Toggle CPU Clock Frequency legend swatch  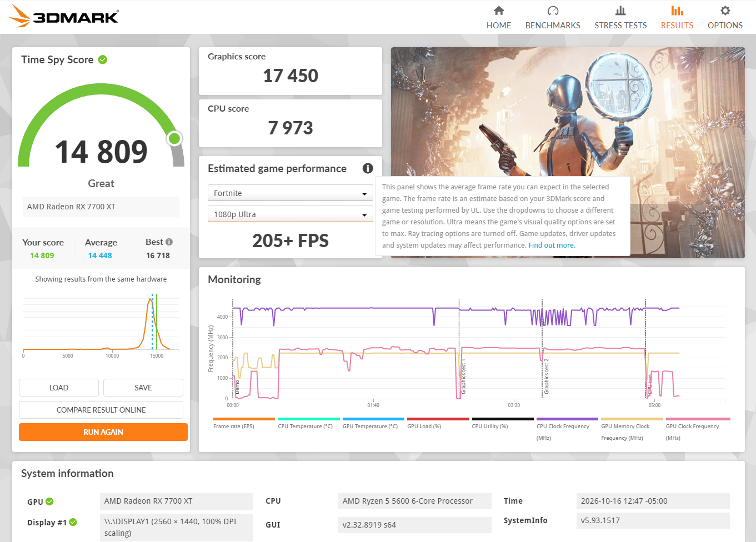(x=567, y=419)
